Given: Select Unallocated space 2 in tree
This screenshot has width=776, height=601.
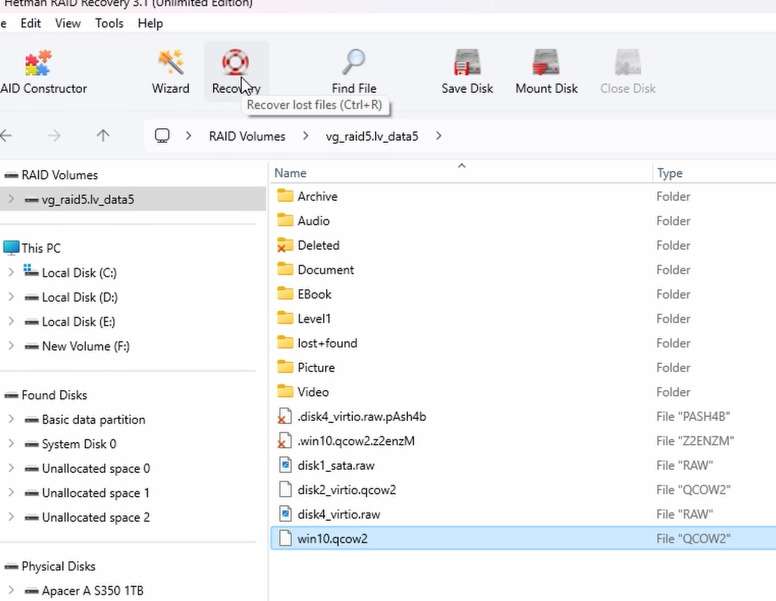Looking at the screenshot, I should [x=96, y=517].
